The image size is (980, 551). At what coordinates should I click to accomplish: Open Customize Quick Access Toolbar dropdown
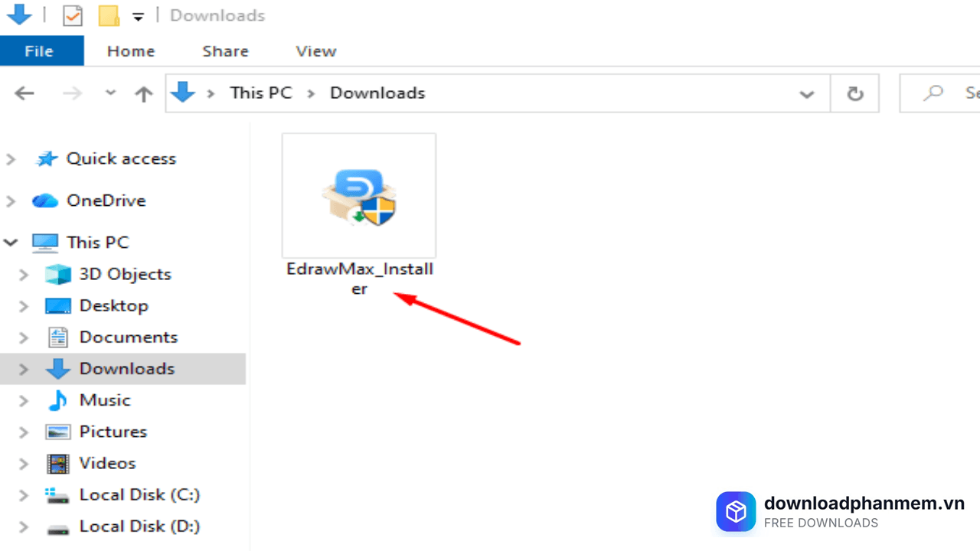point(138,16)
